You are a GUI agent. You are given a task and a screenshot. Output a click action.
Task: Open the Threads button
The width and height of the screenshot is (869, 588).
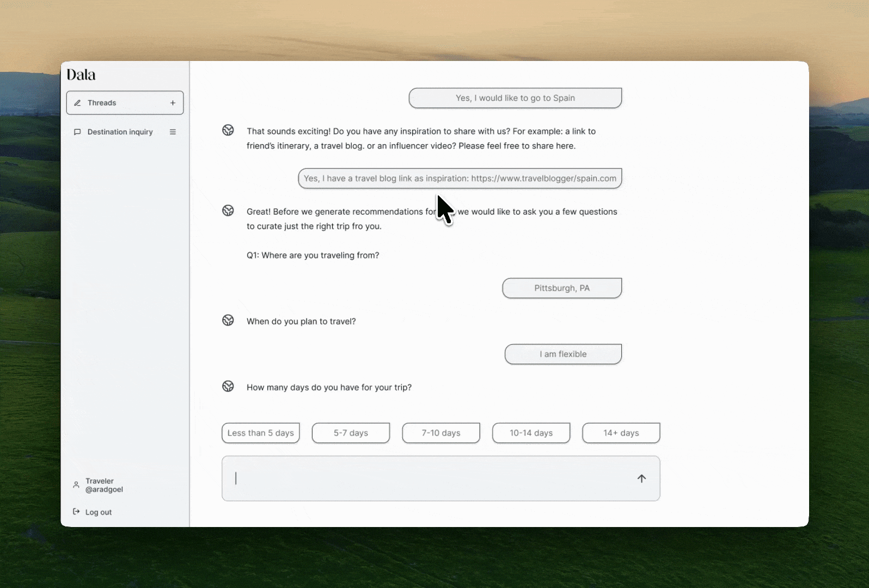point(125,103)
